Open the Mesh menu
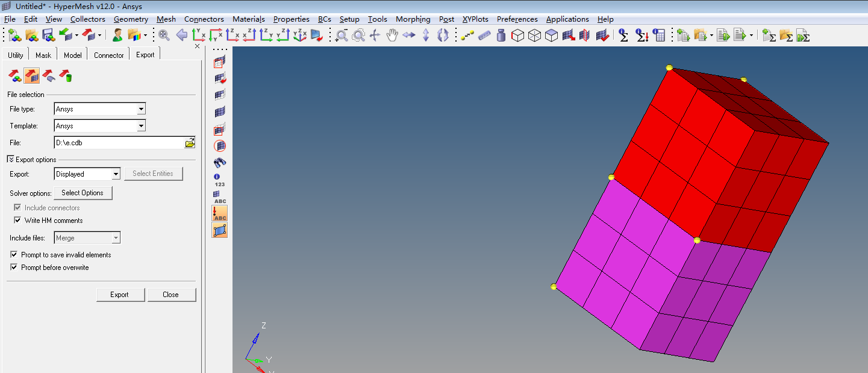The height and width of the screenshot is (373, 868). pyautogui.click(x=166, y=19)
